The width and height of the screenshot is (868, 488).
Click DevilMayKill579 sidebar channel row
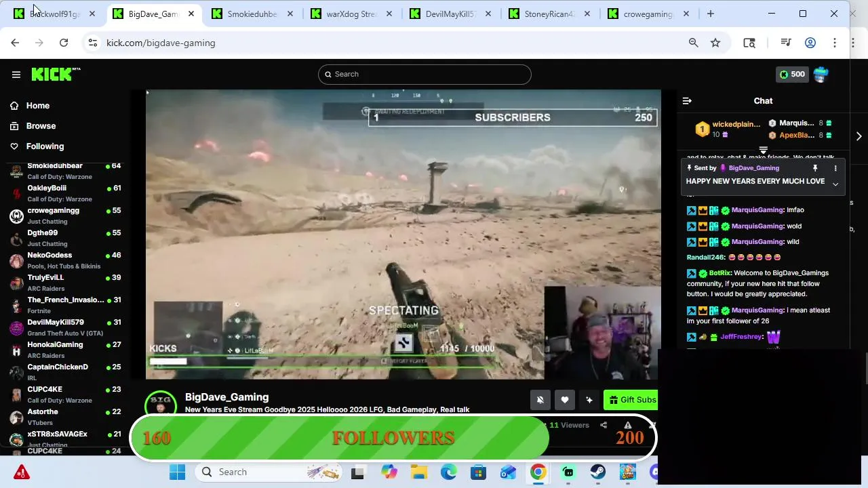[x=65, y=327]
